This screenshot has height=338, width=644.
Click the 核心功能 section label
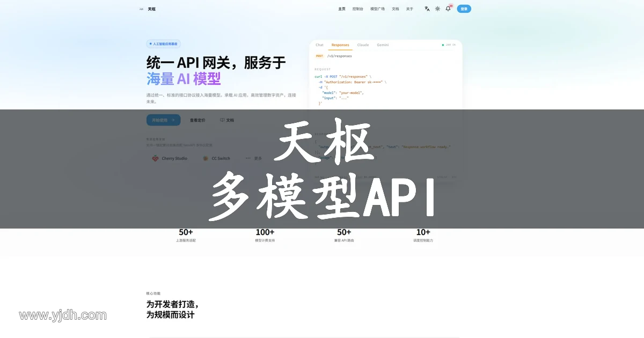click(x=153, y=293)
